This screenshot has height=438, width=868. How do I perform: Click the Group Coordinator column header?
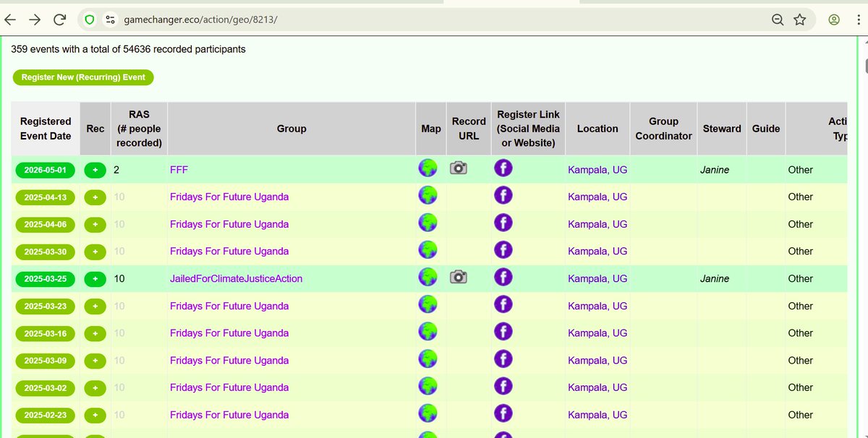[x=663, y=129]
